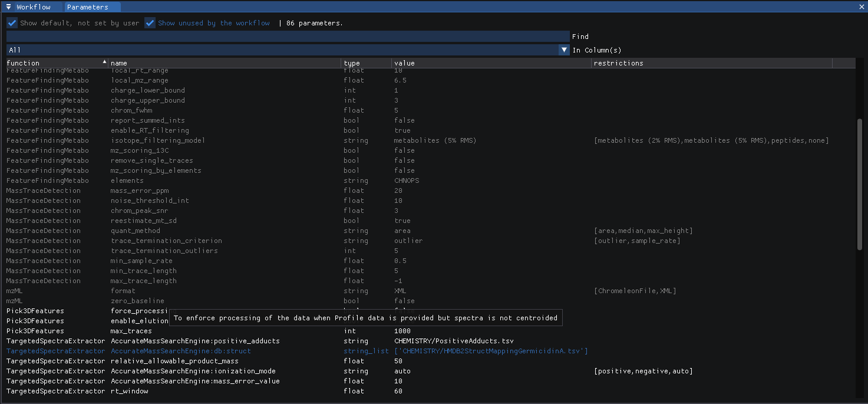Click restrictions '[area,median,max_height]'
The image size is (868, 404).
coord(643,231)
